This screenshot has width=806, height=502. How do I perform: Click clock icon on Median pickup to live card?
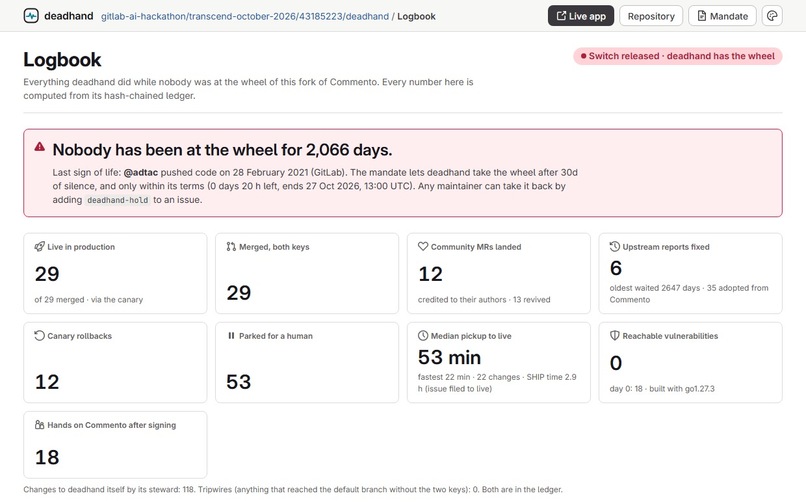pyautogui.click(x=423, y=336)
